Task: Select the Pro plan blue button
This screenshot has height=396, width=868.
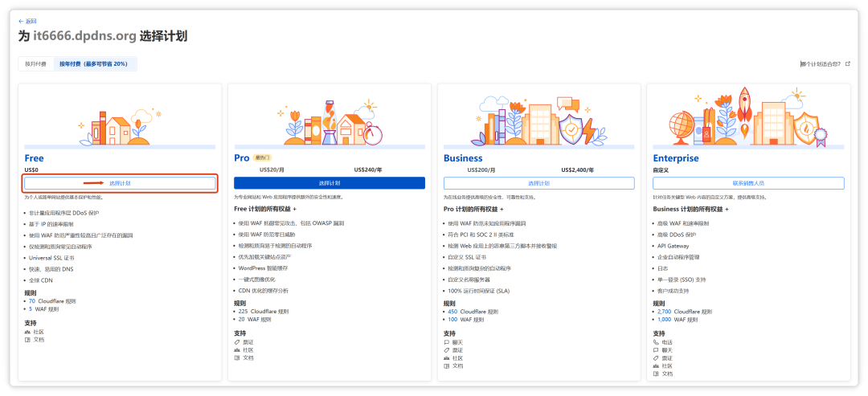Action: [x=330, y=183]
